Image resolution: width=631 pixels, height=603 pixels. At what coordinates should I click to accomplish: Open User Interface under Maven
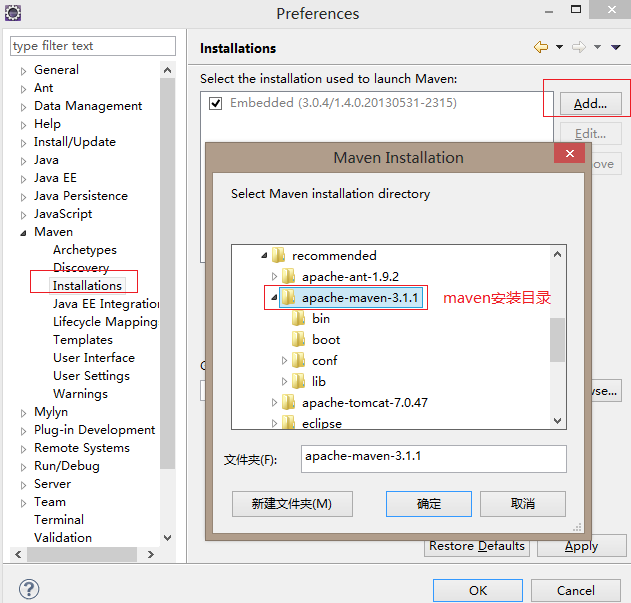click(x=94, y=357)
